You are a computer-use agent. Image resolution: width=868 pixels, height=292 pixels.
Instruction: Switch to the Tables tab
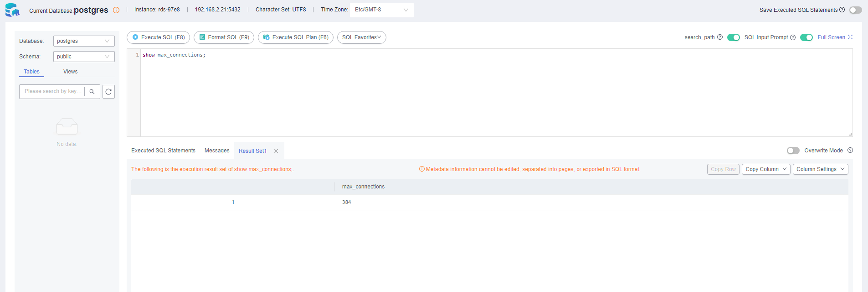(x=32, y=72)
